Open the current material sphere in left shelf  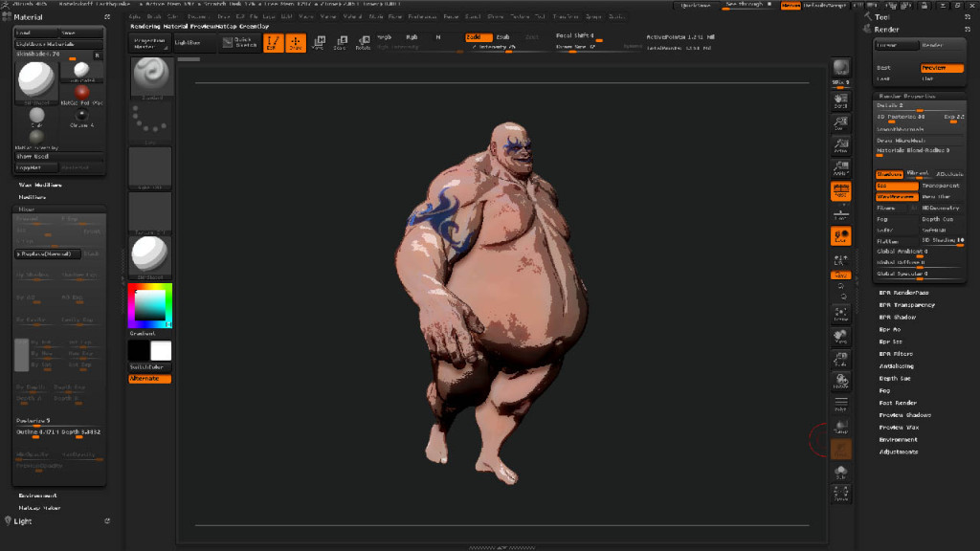coord(150,256)
